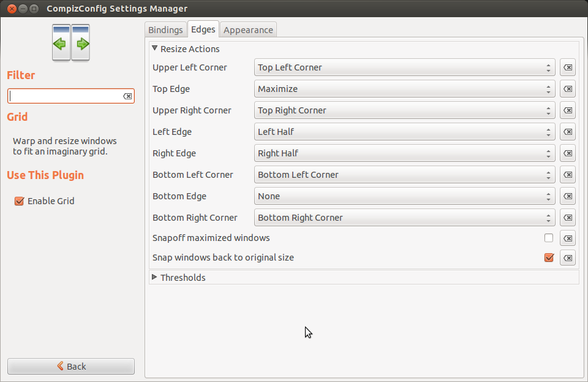
Task: Maximize the CompizConfig window
Action: click(34, 8)
